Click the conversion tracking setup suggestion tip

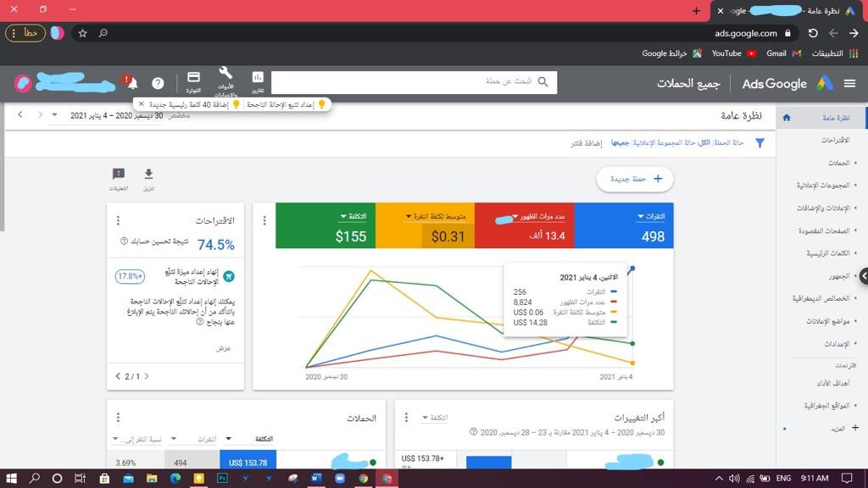(x=286, y=104)
